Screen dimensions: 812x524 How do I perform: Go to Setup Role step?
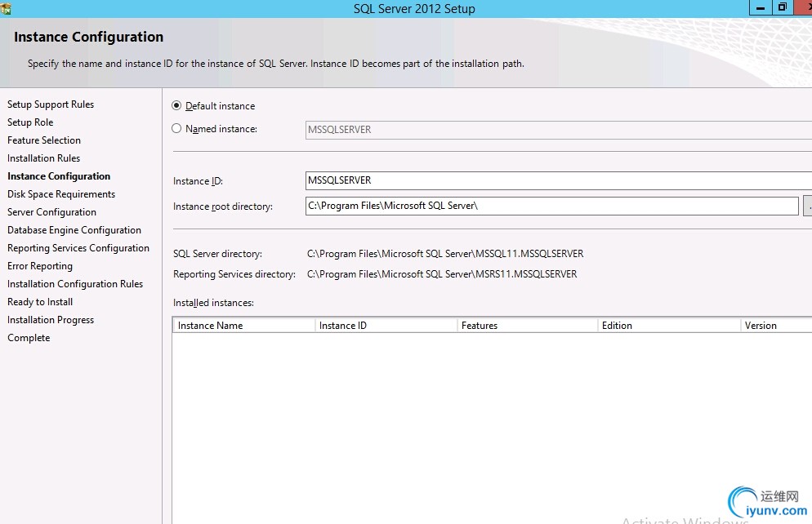(30, 122)
